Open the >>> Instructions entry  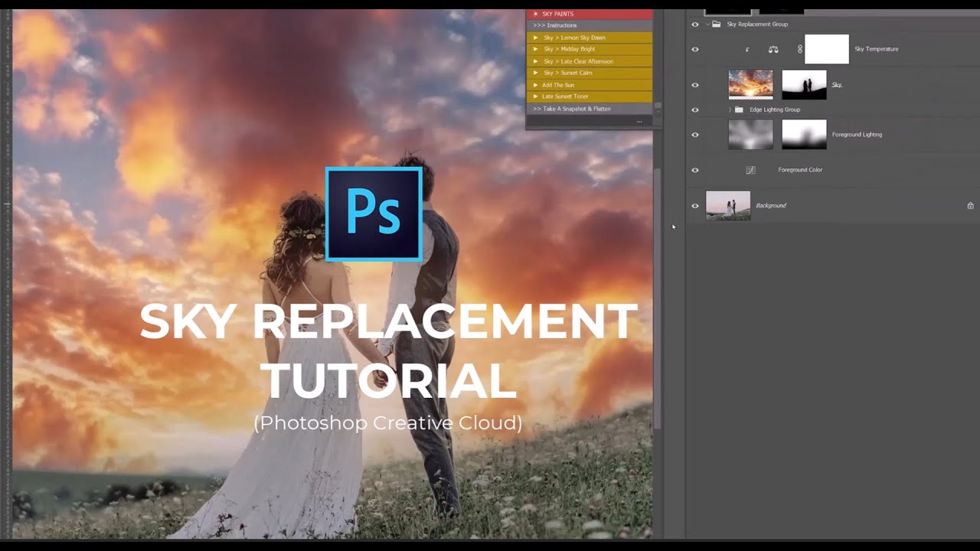[x=590, y=25]
